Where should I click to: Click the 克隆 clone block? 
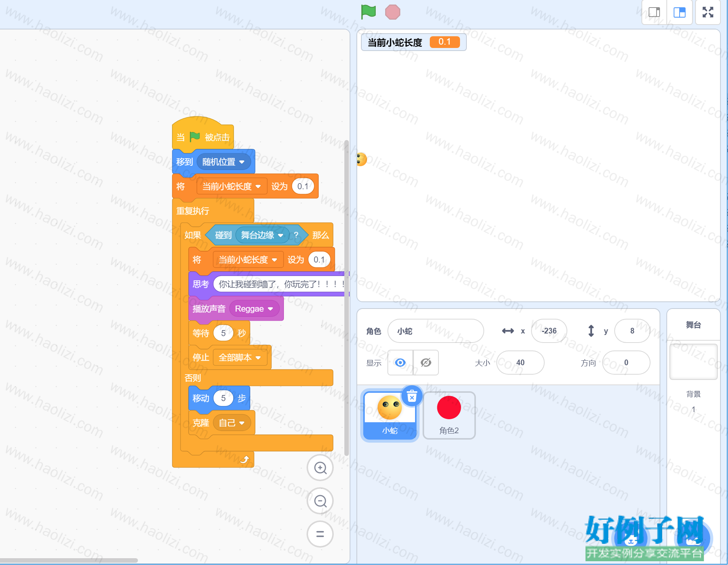click(201, 423)
